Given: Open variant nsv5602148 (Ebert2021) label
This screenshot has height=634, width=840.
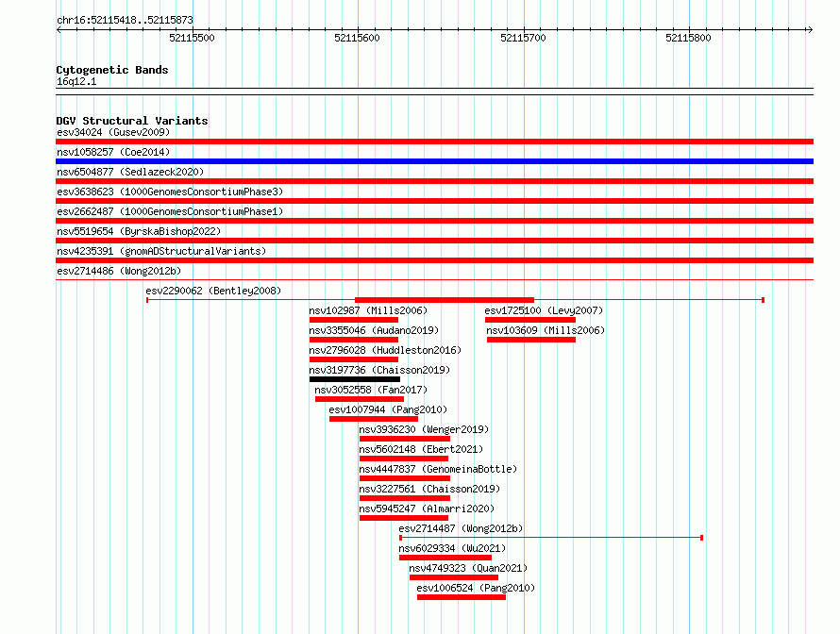Looking at the screenshot, I should [421, 449].
